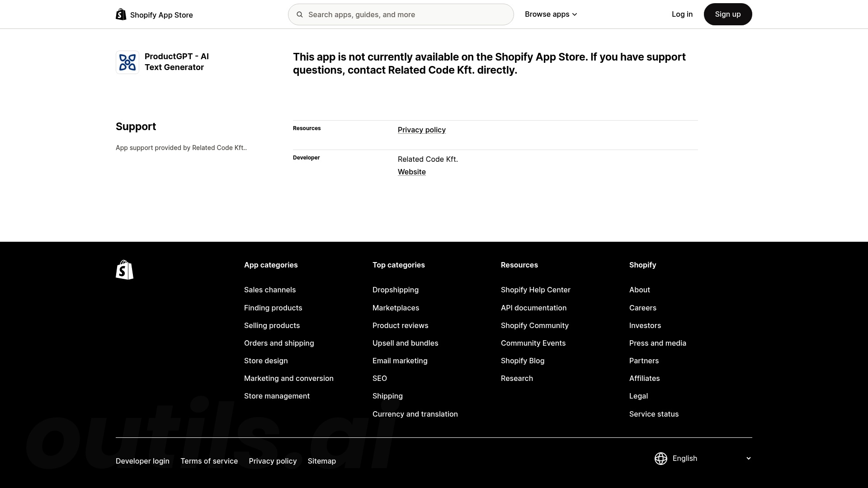Screen dimensions: 868x488
Task: Open Partners link in footer
Action: [644, 361]
